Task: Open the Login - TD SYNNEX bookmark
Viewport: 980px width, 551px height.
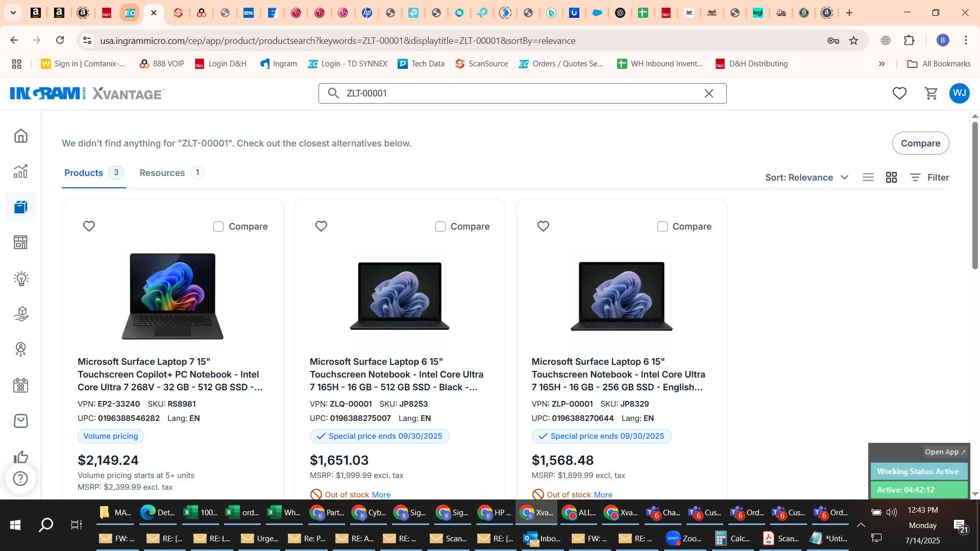Action: (348, 64)
